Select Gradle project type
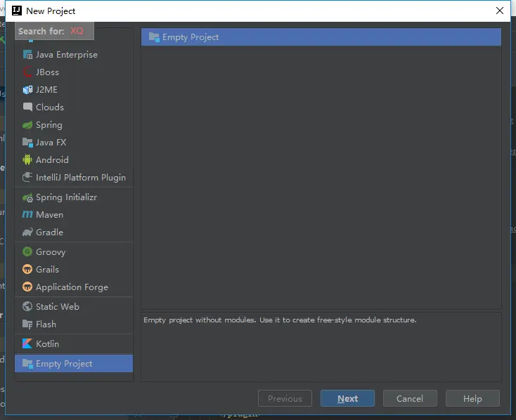Image resolution: width=516 pixels, height=420 pixels. (74, 232)
